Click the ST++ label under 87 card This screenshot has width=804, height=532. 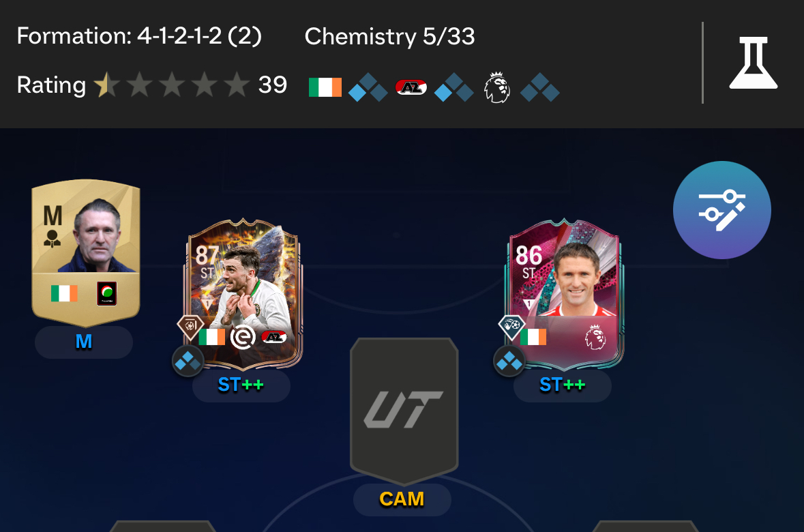(x=241, y=385)
